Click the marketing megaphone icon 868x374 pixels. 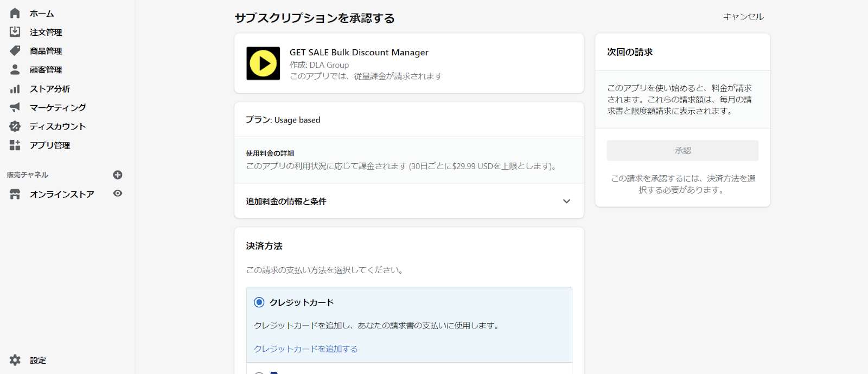coord(15,107)
